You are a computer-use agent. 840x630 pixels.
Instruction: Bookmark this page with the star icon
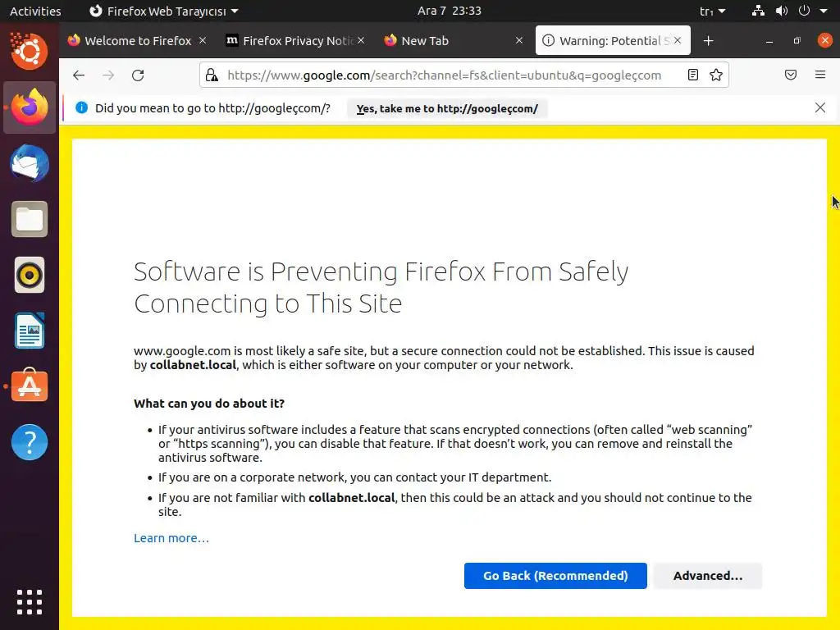pos(716,75)
